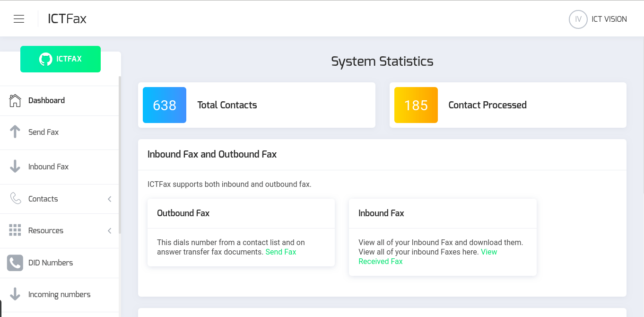This screenshot has height=317, width=644.
Task: Click the Incoming numbers arrow icon
Action: point(15,294)
